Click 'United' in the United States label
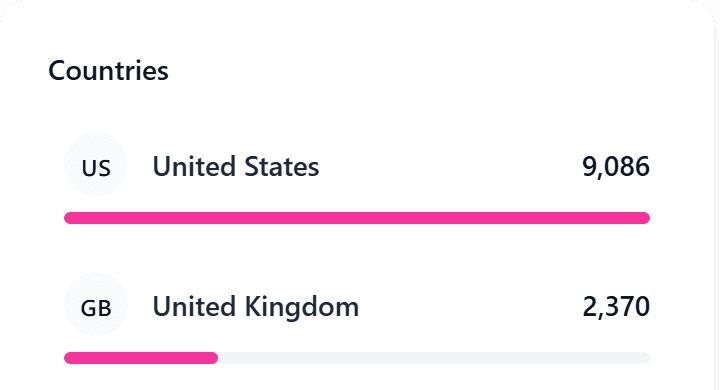The width and height of the screenshot is (720, 390). [195, 166]
